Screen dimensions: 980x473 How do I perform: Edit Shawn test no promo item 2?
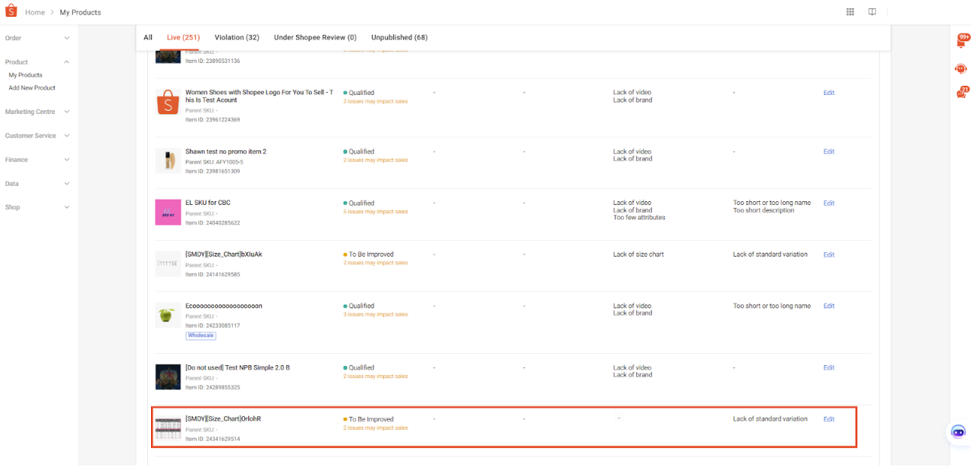point(829,152)
